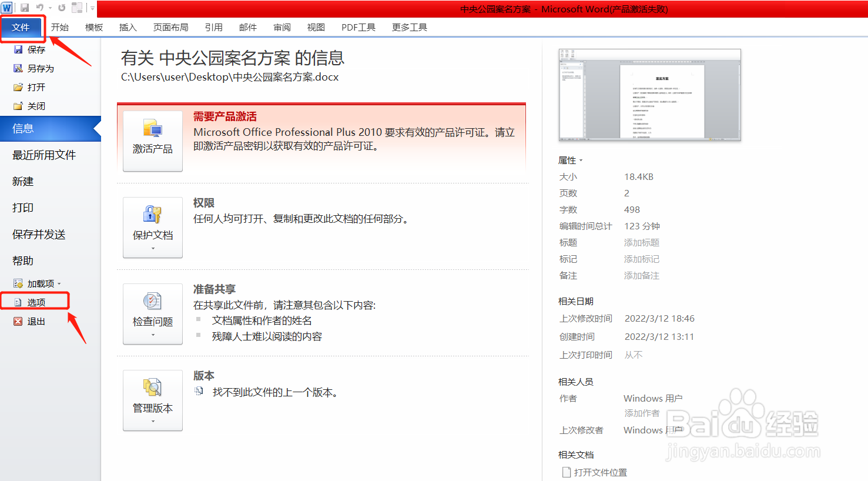The image size is (868, 481).
Task: Click the floppy disk icon beside 保存
Action: [18, 49]
